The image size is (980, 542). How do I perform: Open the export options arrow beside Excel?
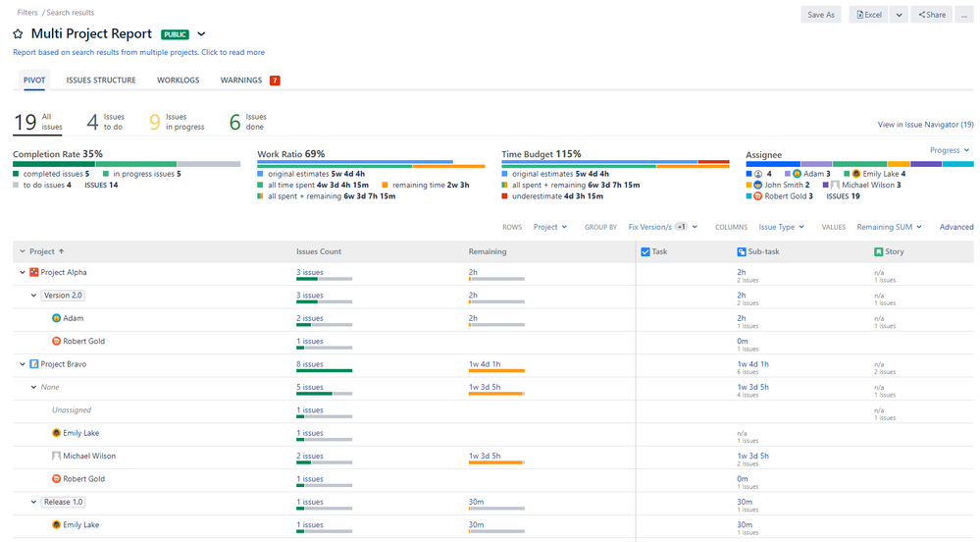coord(899,15)
